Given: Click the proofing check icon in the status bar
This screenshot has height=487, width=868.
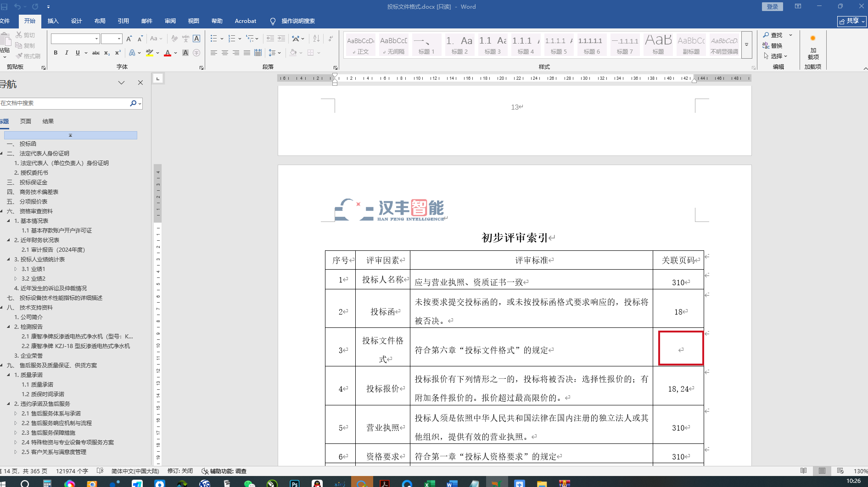Looking at the screenshot, I should [100, 471].
